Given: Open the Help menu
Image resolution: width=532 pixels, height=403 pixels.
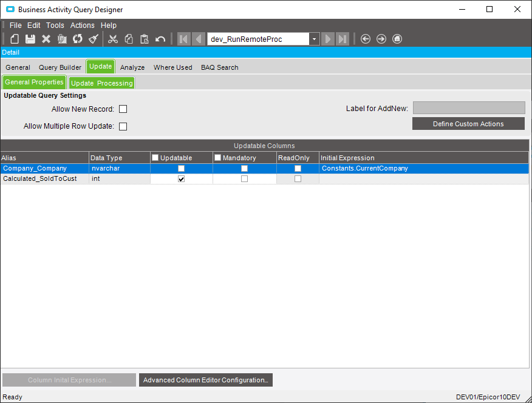Looking at the screenshot, I should (109, 25).
